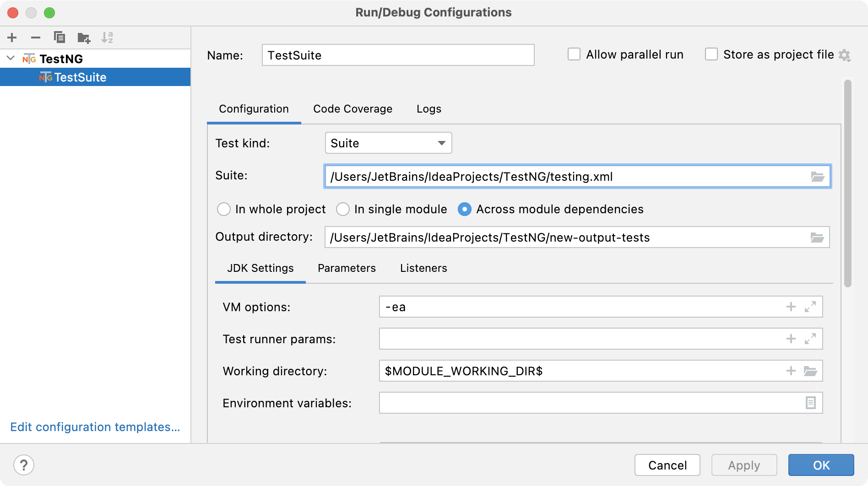The image size is (868, 486).
Task: Open the Test kind Suite dropdown
Action: click(x=388, y=143)
